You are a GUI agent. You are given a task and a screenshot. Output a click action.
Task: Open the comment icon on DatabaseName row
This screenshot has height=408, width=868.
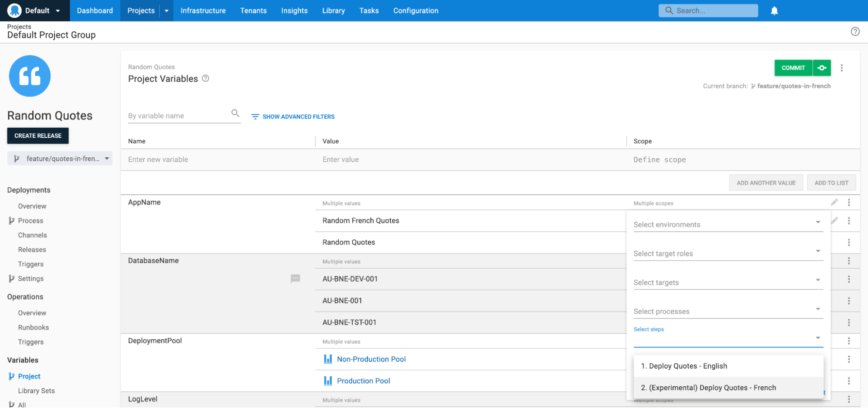296,279
